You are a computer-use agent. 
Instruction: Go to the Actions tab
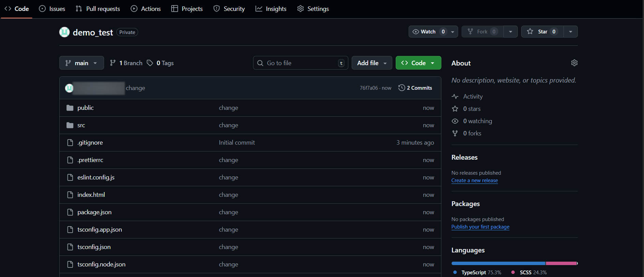click(146, 9)
